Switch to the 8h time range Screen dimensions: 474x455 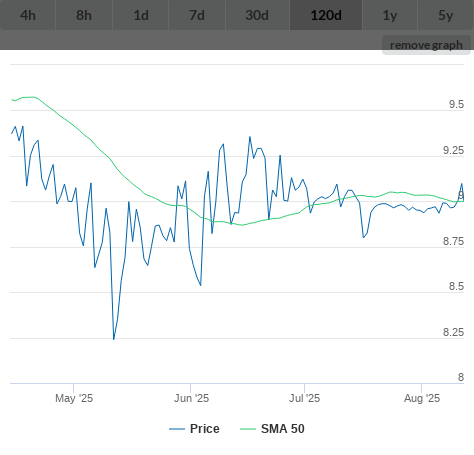pos(84,15)
